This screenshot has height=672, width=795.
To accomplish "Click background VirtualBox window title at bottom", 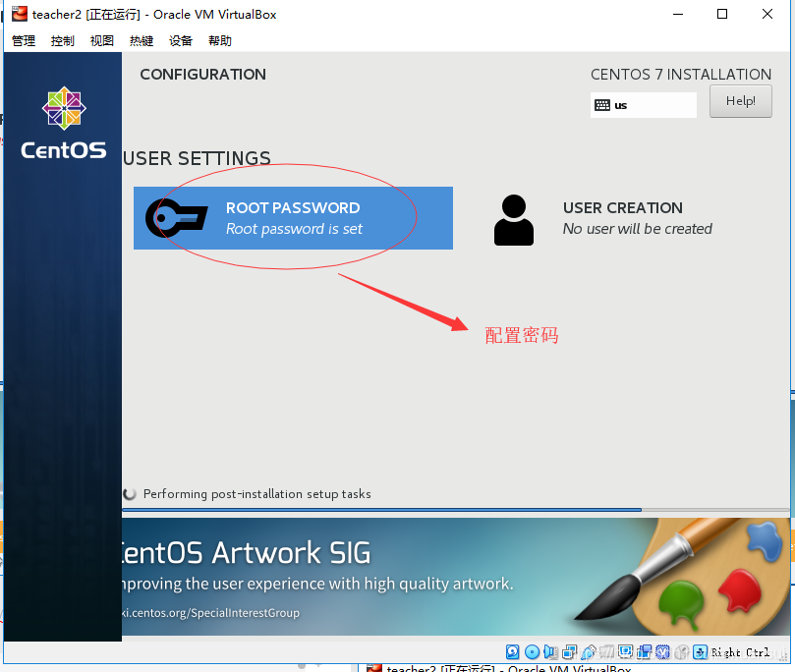I will tap(508, 668).
